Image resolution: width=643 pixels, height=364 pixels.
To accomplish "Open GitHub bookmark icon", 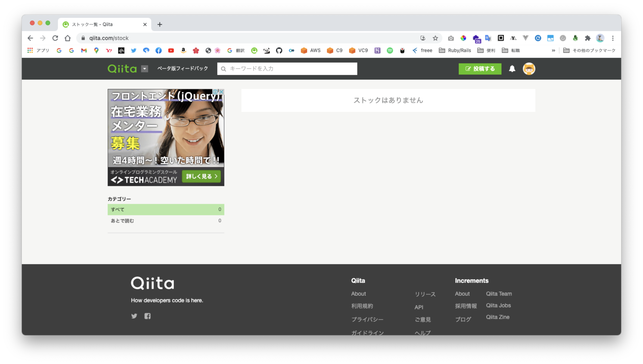I will pos(279,51).
